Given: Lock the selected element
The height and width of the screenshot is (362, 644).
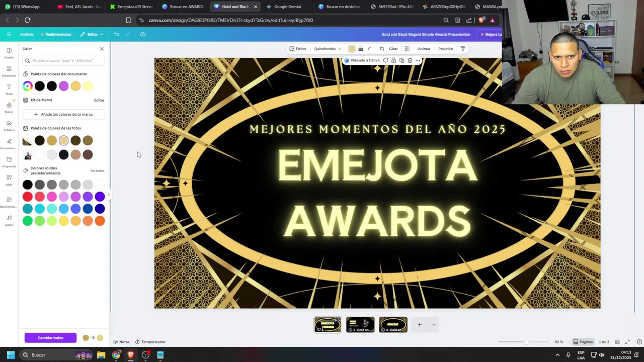Looking at the screenshot, I should [x=393, y=60].
